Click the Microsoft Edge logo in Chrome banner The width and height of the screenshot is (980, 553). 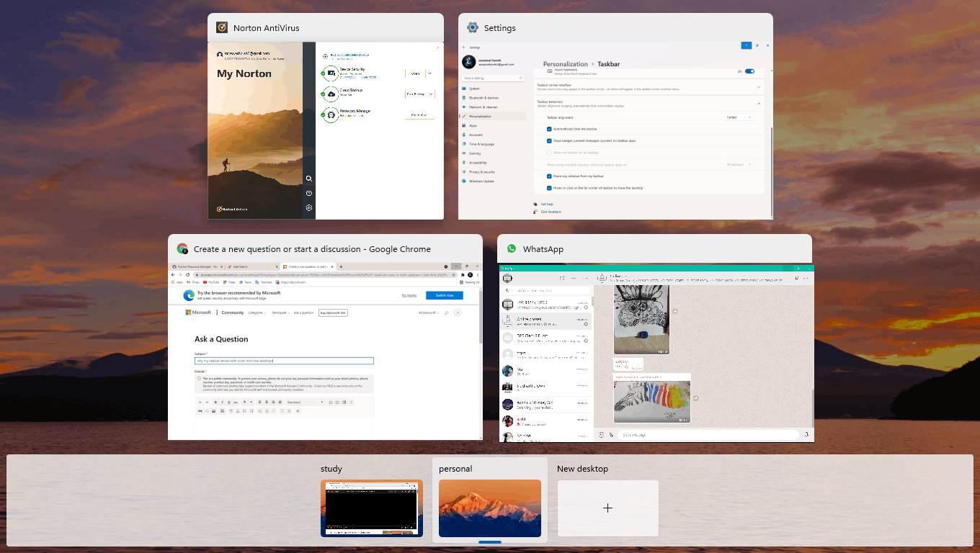tap(189, 295)
